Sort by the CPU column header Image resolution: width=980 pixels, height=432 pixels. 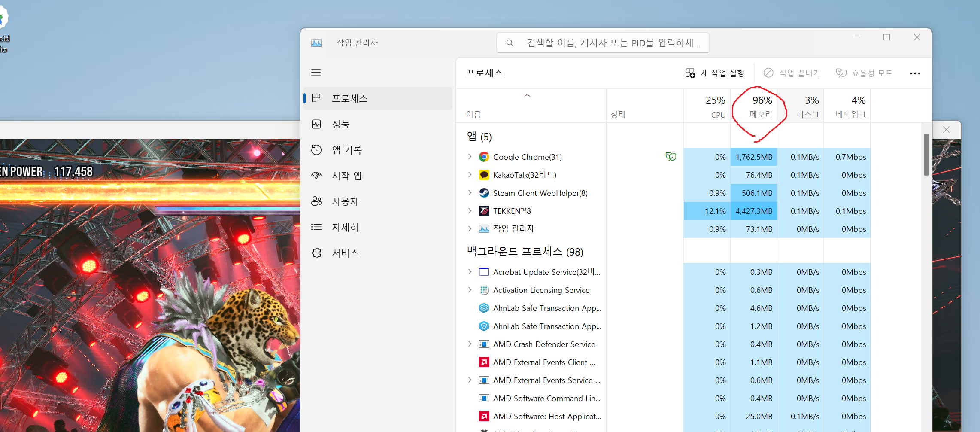707,106
